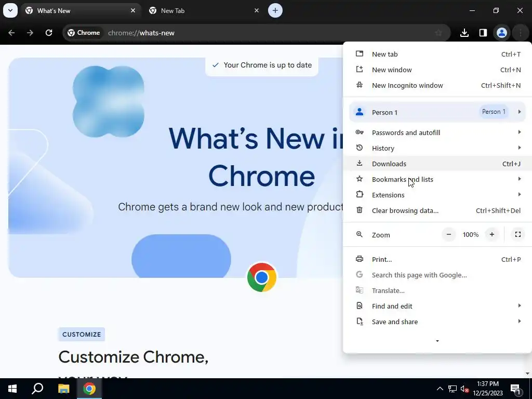Open the Find and edit submenu
Image resolution: width=532 pixels, height=399 pixels.
(x=437, y=307)
